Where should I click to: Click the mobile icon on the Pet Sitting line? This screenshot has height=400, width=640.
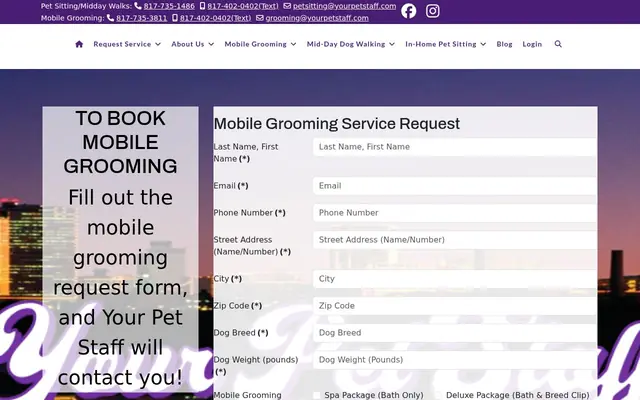click(x=202, y=6)
